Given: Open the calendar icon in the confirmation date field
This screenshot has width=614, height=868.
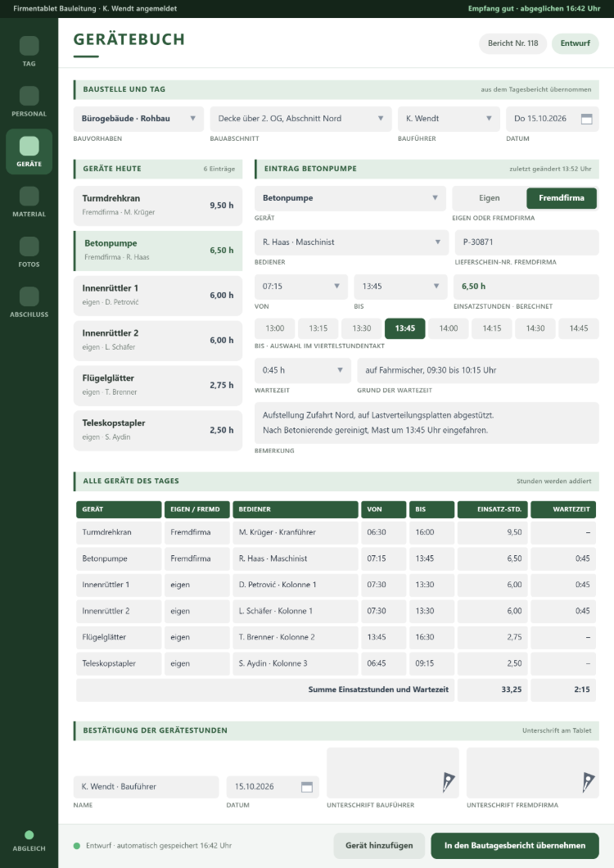Looking at the screenshot, I should pos(307,787).
